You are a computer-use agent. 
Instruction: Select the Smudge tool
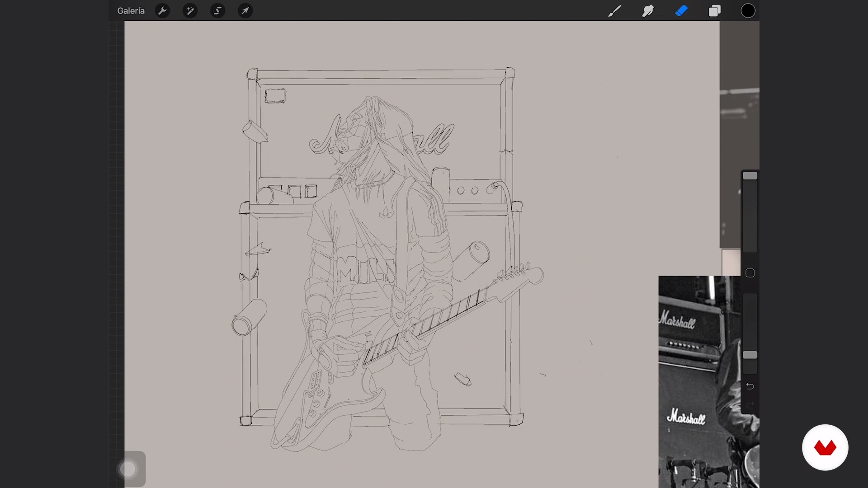(648, 11)
